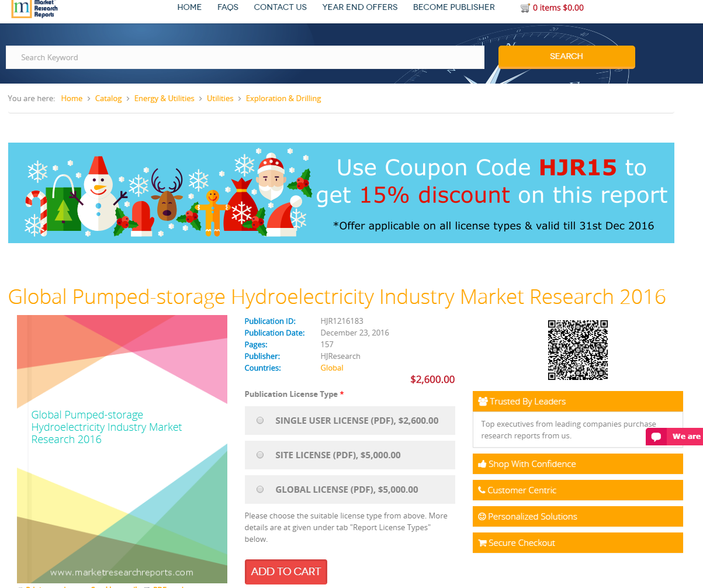This screenshot has height=588, width=703.
Task: Click the Market Research Reports logo
Action: click(34, 9)
